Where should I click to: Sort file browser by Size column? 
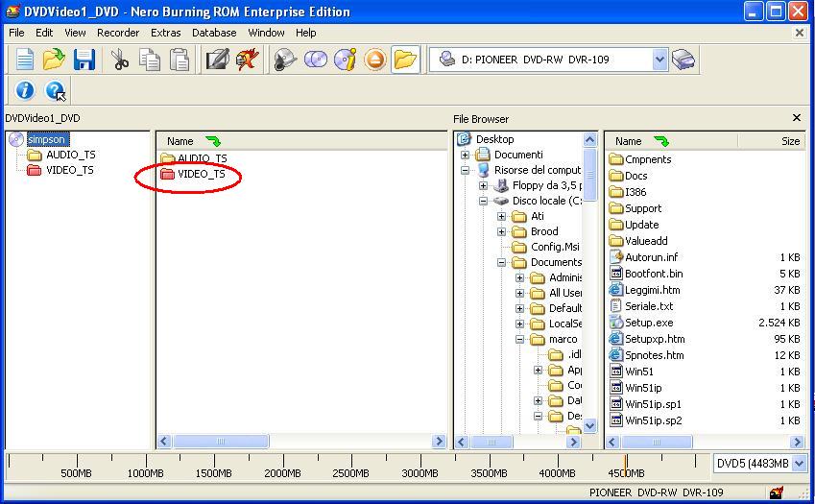click(791, 141)
